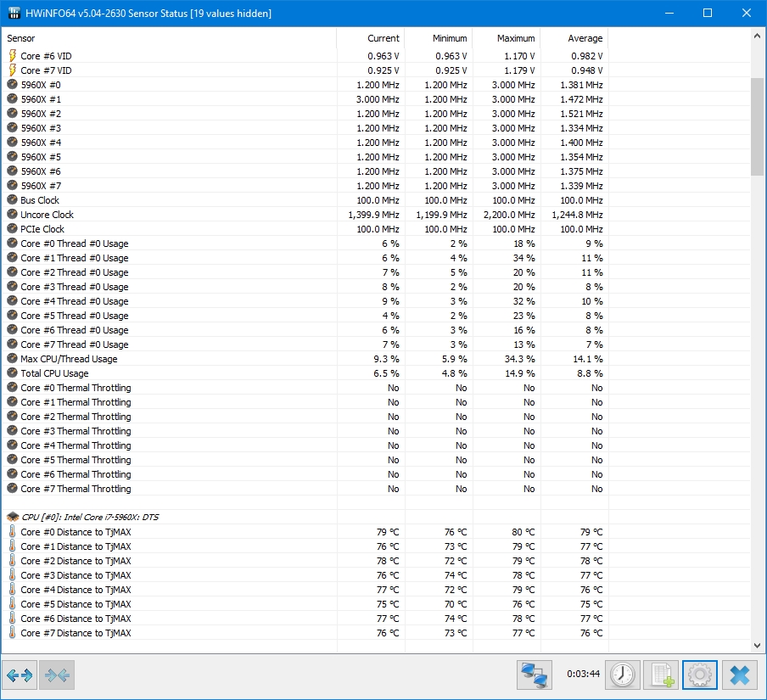Select Core #5 Thermal Throttling label
The width and height of the screenshot is (767, 700).
(76, 460)
